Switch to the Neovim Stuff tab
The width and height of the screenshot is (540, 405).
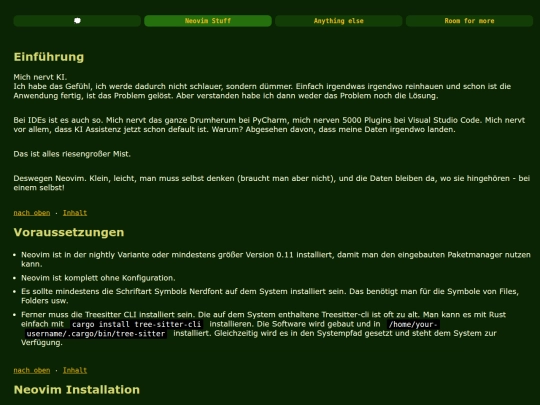208,21
